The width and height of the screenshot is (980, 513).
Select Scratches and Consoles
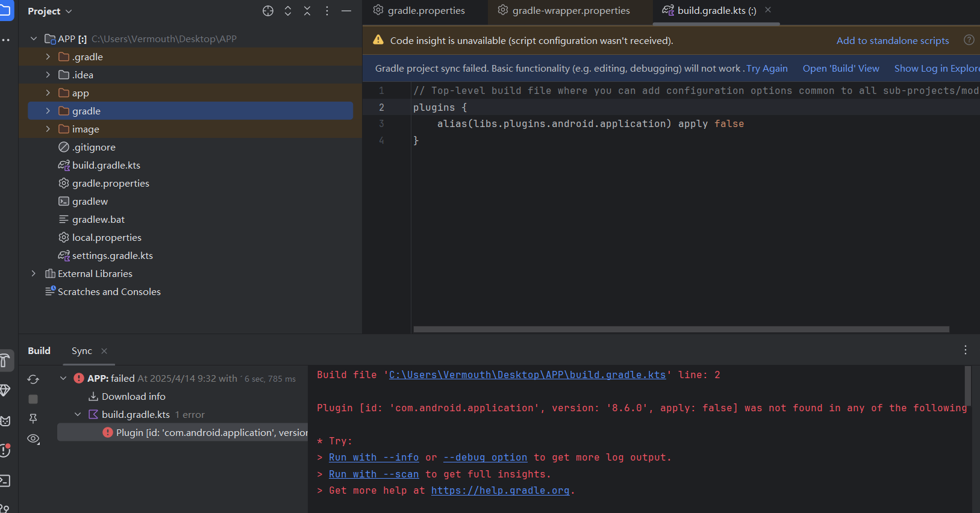[103, 291]
